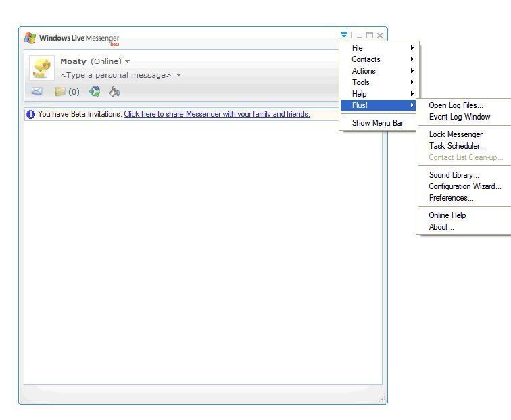
Task: Click the MSN Today globe icon
Action: pos(95,92)
